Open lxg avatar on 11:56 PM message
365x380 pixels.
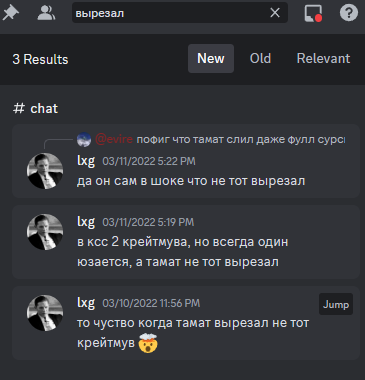click(x=45, y=313)
